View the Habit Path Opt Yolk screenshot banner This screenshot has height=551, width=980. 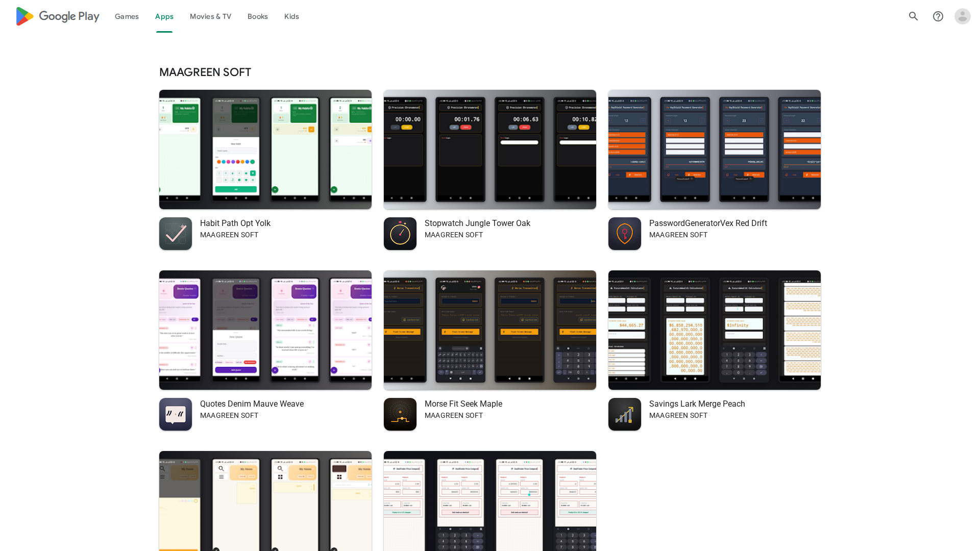(x=265, y=149)
